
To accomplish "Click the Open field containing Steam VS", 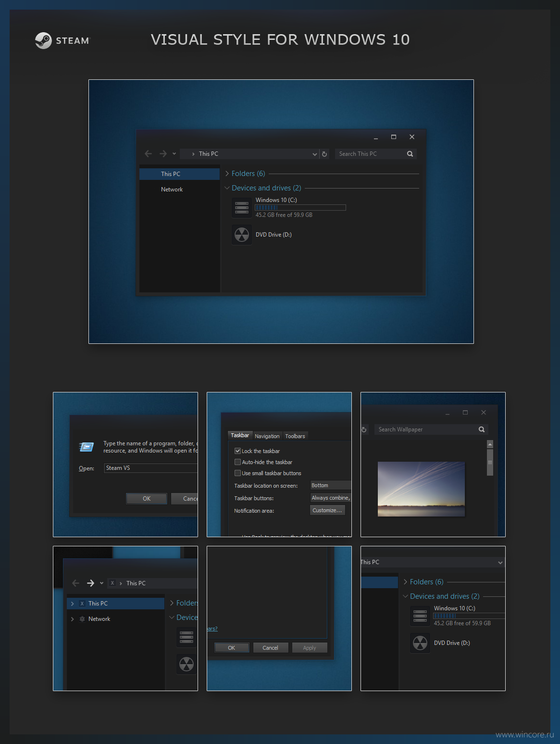I will point(151,468).
